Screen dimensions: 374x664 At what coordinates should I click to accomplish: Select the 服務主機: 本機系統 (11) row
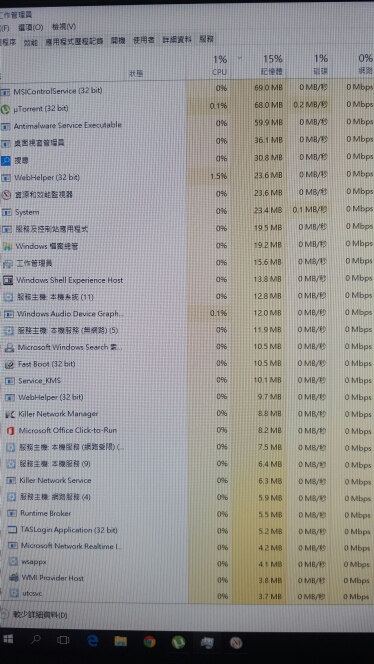coord(187,297)
